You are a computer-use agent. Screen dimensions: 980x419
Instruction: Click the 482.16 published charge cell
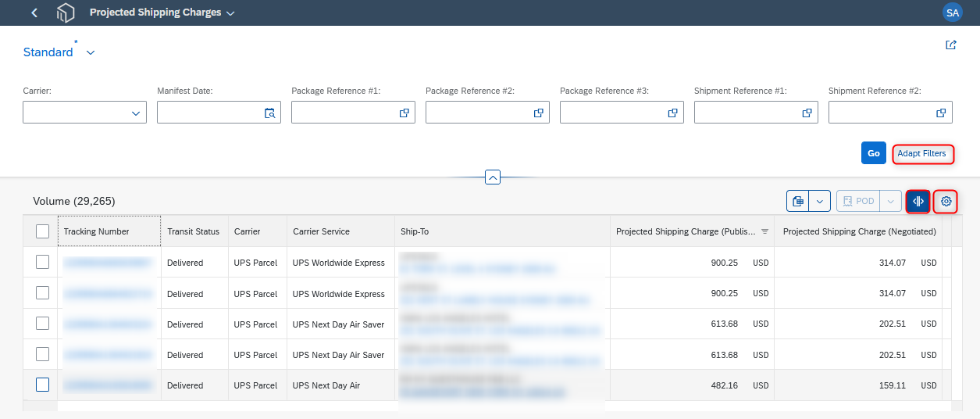tap(693, 385)
